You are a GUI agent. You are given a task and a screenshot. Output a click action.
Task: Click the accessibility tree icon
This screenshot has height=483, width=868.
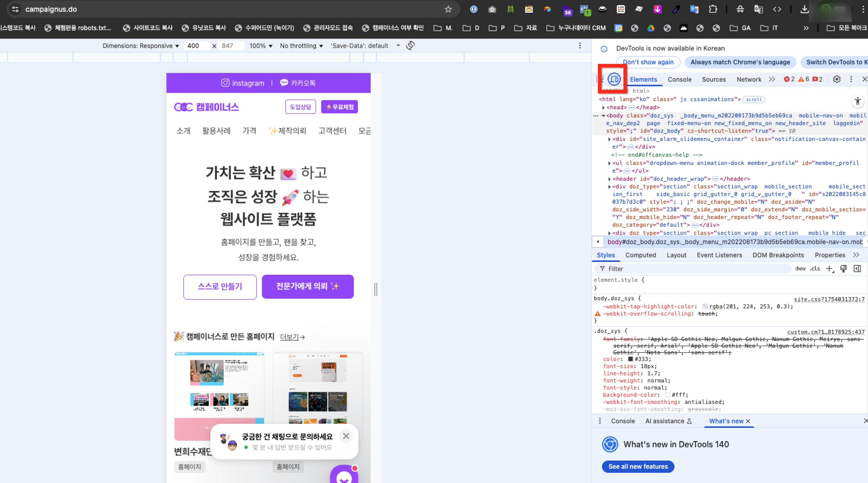click(x=858, y=101)
